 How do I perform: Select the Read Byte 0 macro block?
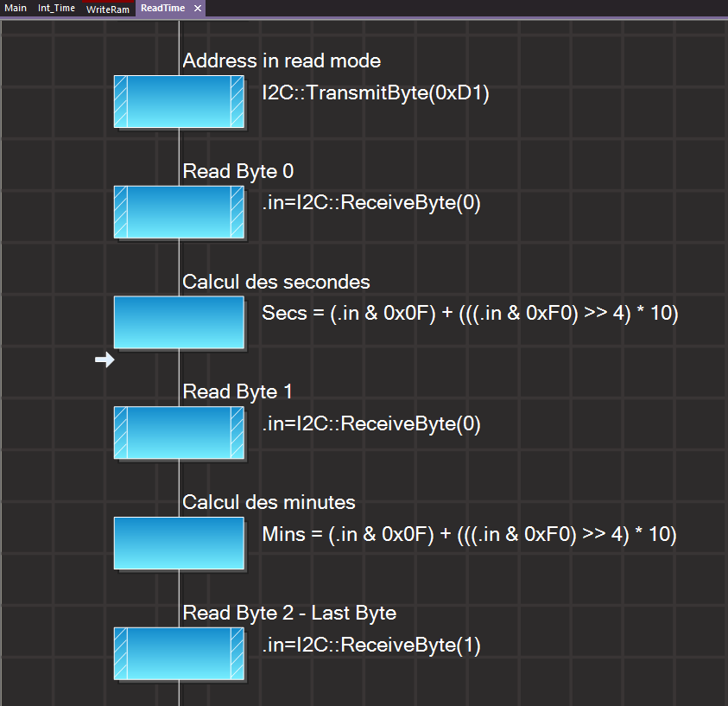point(179,212)
